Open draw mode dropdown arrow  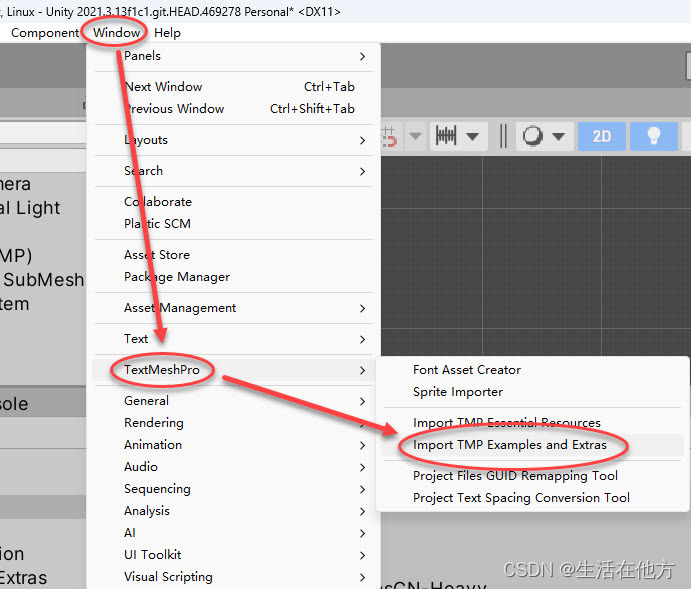(x=559, y=136)
